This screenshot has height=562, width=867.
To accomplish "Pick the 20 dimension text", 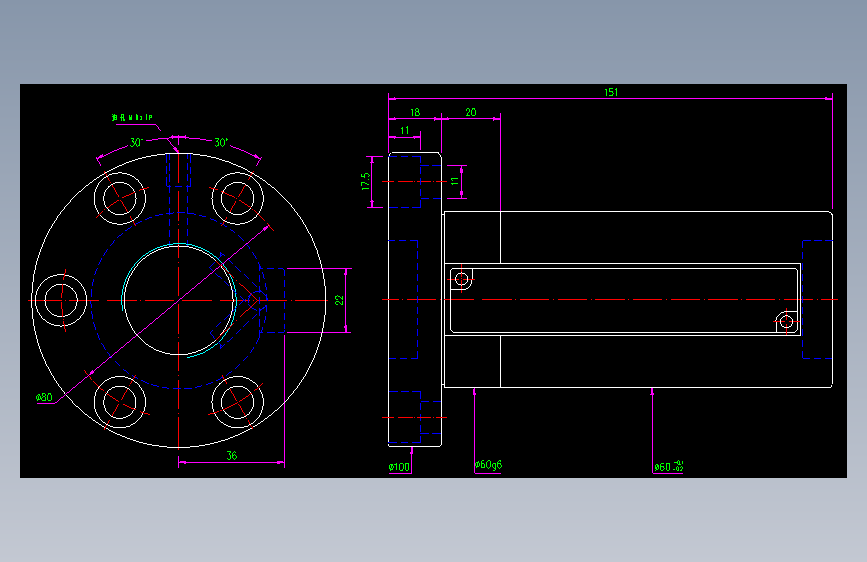I will [471, 112].
